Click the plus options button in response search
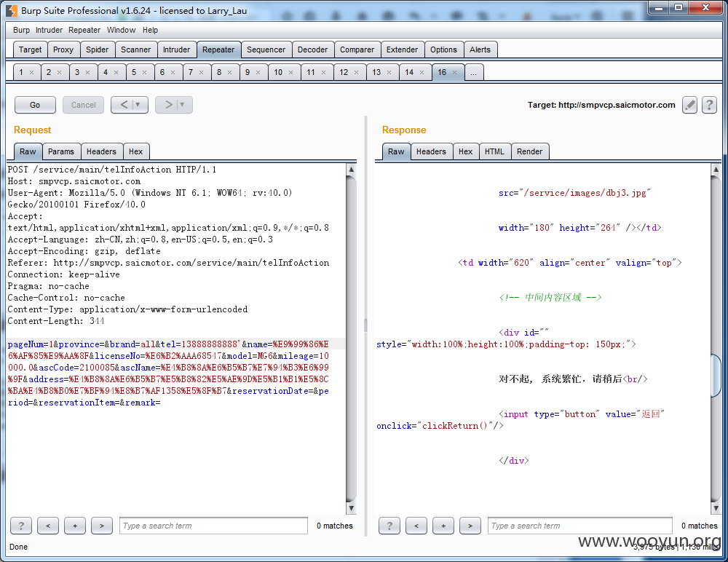This screenshot has height=562, width=728. [x=443, y=526]
